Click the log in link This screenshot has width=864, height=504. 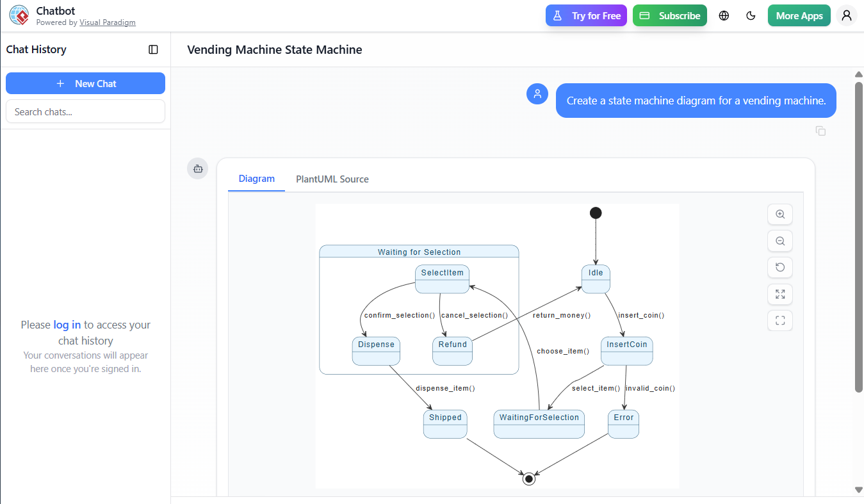coord(67,325)
